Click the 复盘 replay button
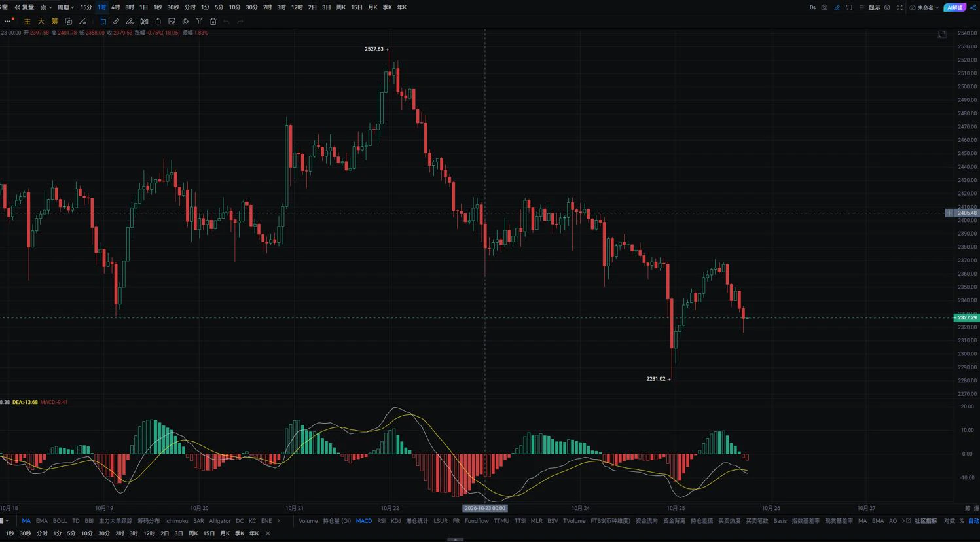 [25, 7]
